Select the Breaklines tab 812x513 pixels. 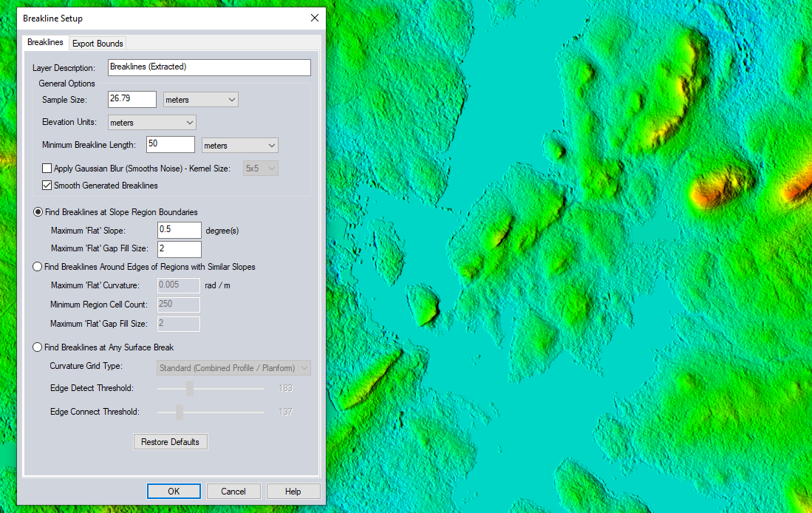45,42
